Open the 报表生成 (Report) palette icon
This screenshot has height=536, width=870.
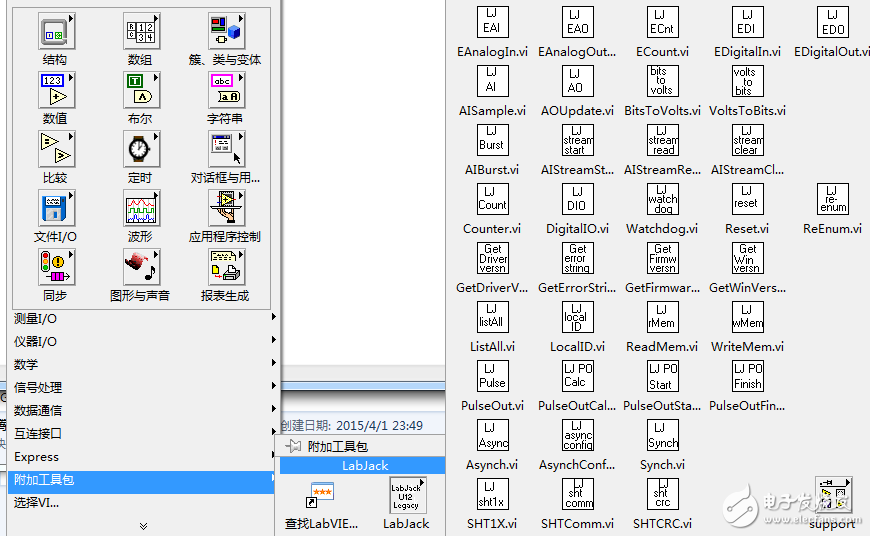pyautogui.click(x=226, y=267)
